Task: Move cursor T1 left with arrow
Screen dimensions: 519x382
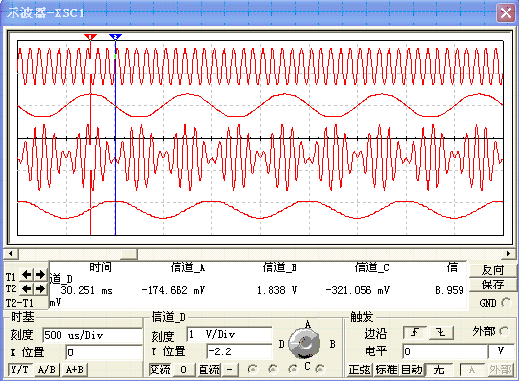Action: point(27,275)
